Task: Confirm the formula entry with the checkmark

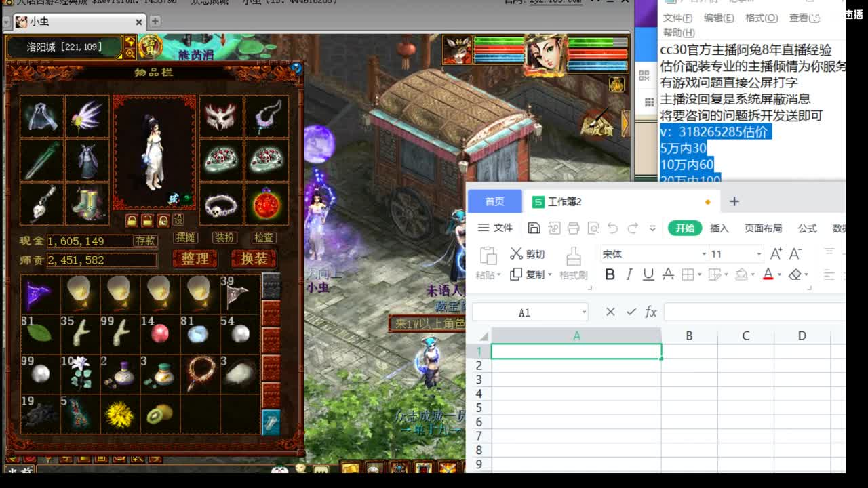Action: coord(631,312)
